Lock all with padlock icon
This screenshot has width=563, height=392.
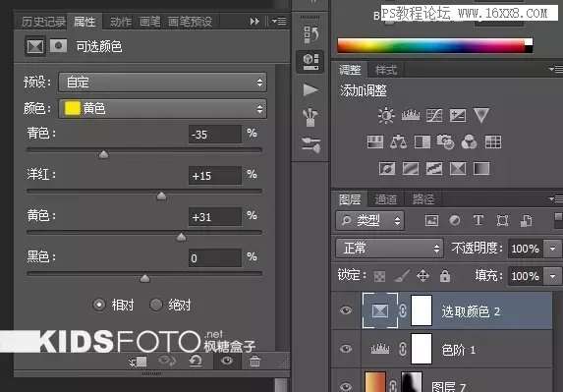[x=445, y=276]
